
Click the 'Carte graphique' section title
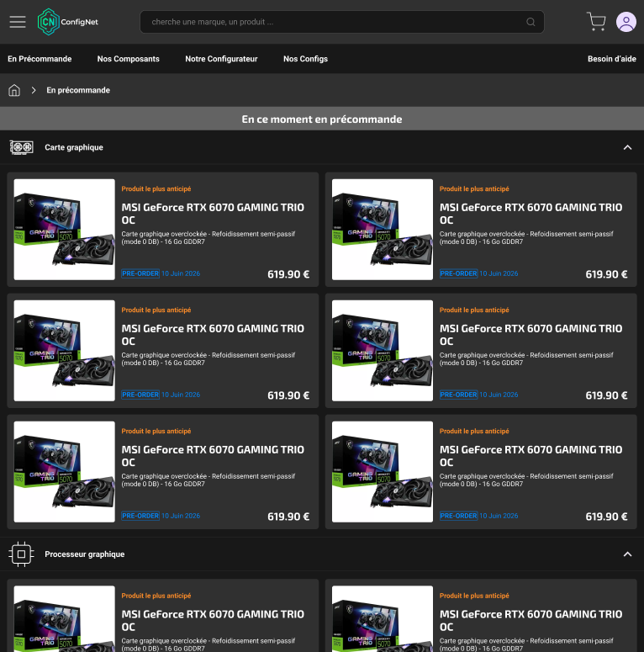74,147
